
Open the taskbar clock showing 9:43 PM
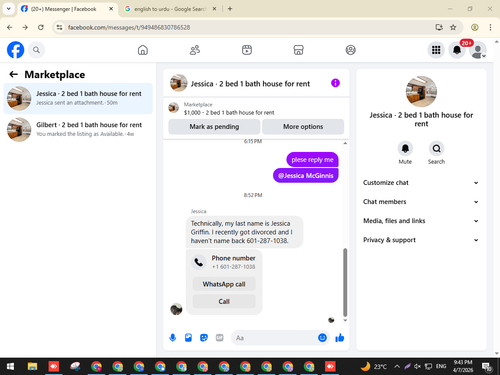point(463,366)
